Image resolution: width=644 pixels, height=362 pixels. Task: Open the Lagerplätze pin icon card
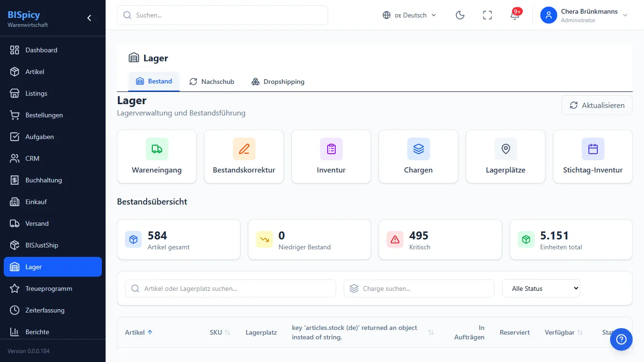(506, 156)
